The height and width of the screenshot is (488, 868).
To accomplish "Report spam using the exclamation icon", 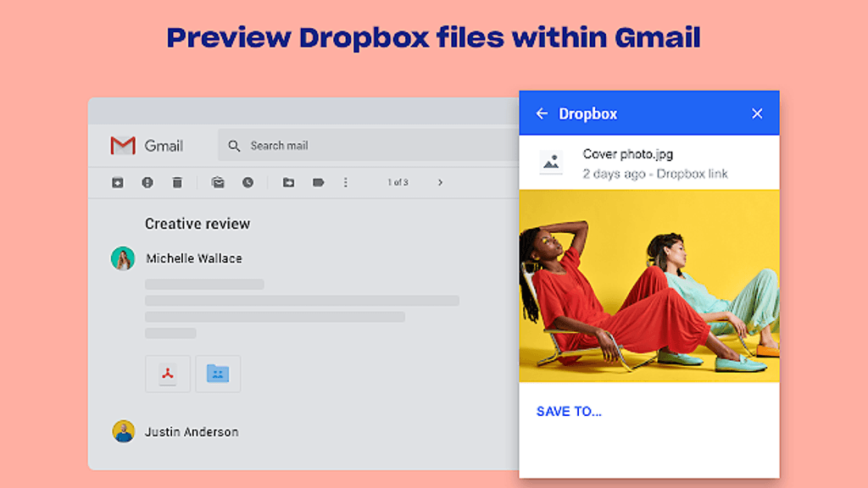I will click(147, 182).
